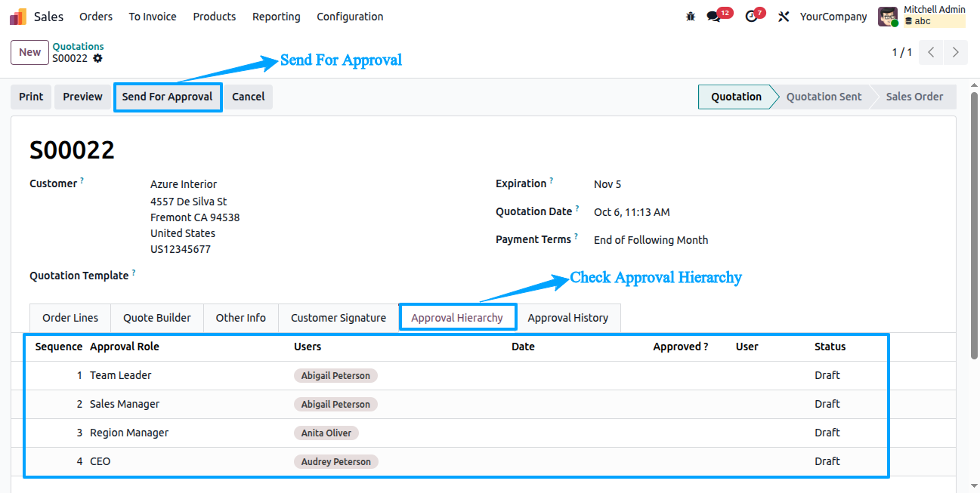Open the Products menu
The height and width of the screenshot is (493, 980).
click(x=215, y=17)
